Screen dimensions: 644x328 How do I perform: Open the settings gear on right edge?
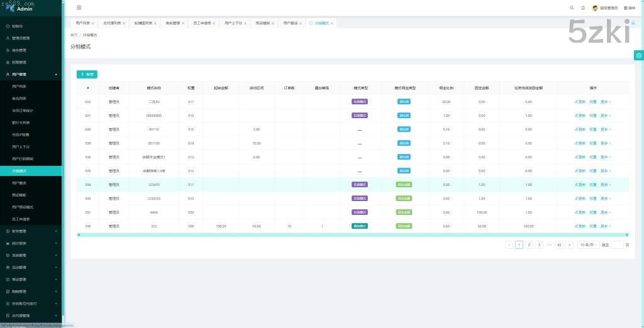pyautogui.click(x=638, y=55)
